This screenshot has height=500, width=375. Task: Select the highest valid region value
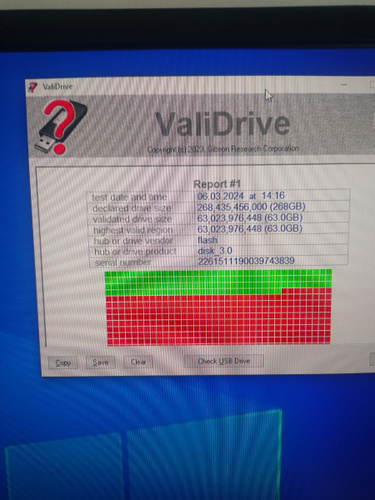coord(250,229)
